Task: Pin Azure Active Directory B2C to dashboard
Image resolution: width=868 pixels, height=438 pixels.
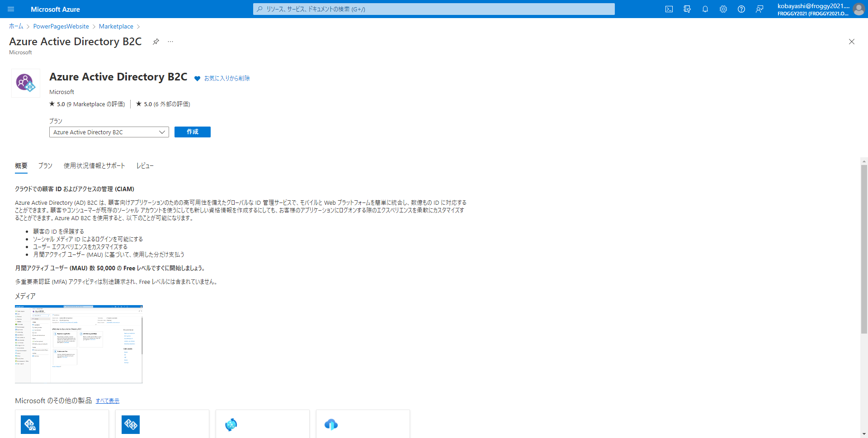Action: 156,42
